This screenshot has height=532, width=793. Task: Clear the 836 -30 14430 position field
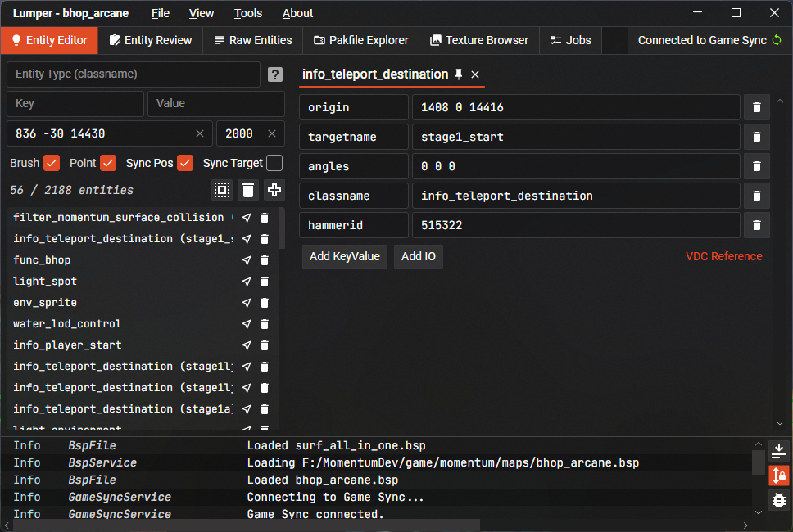[x=200, y=133]
